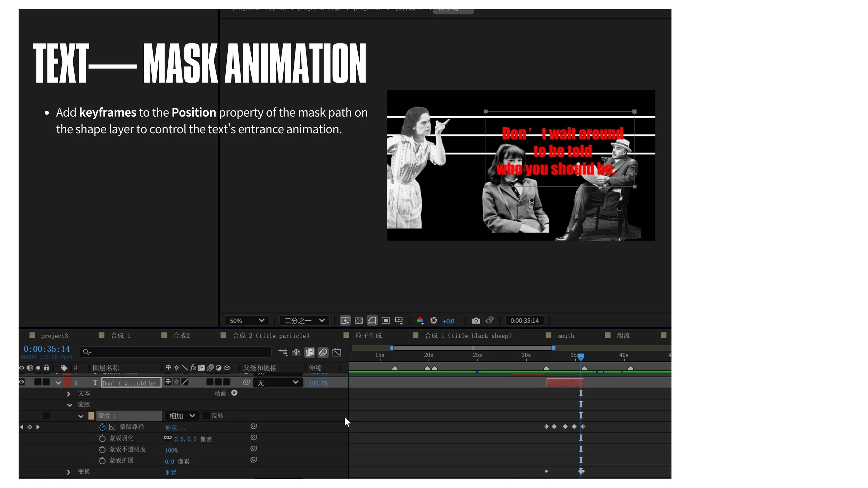Screen dimensions: 868x488
Task: Click the snapshot camera icon
Action: [x=476, y=321]
